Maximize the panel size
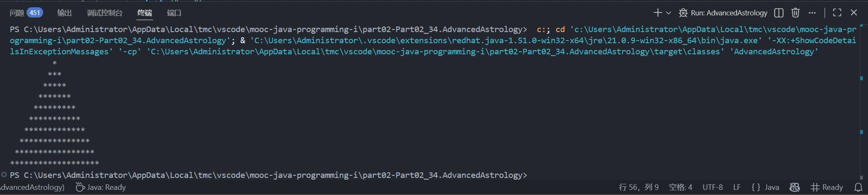Screen dimensions: 868x195 (837, 13)
